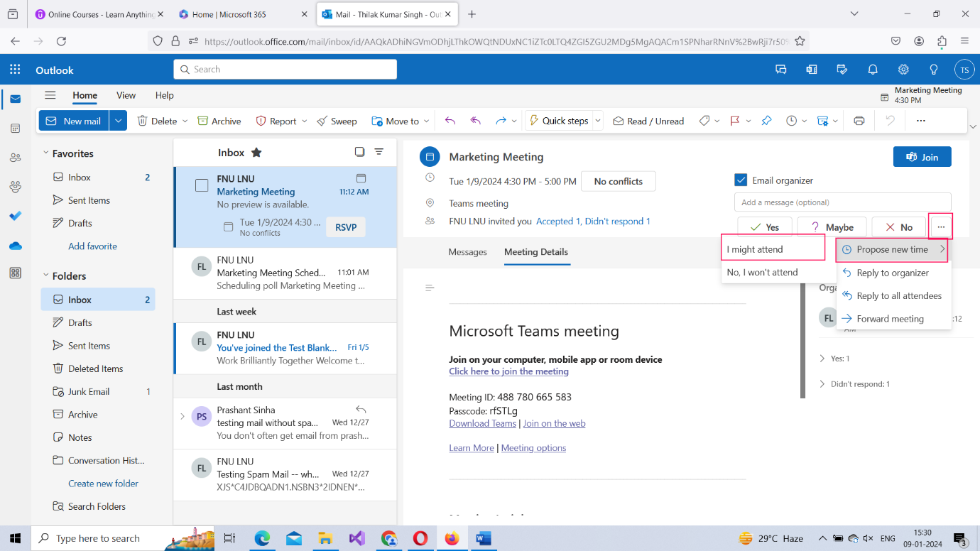Click the Select messages icon beside Inbox

point(359,152)
